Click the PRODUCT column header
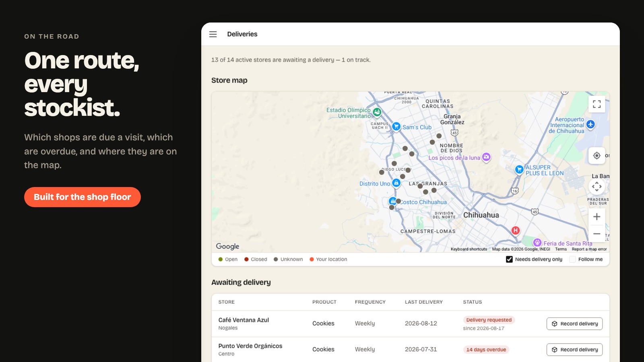 pos(324,302)
